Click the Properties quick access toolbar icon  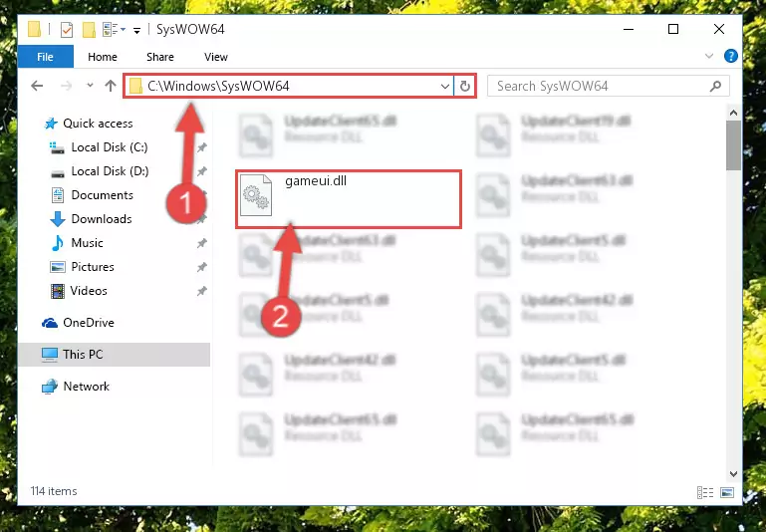click(x=67, y=30)
